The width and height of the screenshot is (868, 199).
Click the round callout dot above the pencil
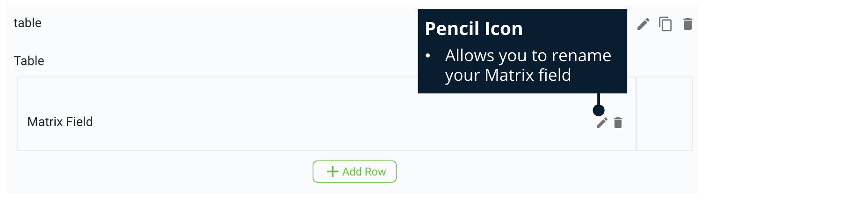coord(599,110)
